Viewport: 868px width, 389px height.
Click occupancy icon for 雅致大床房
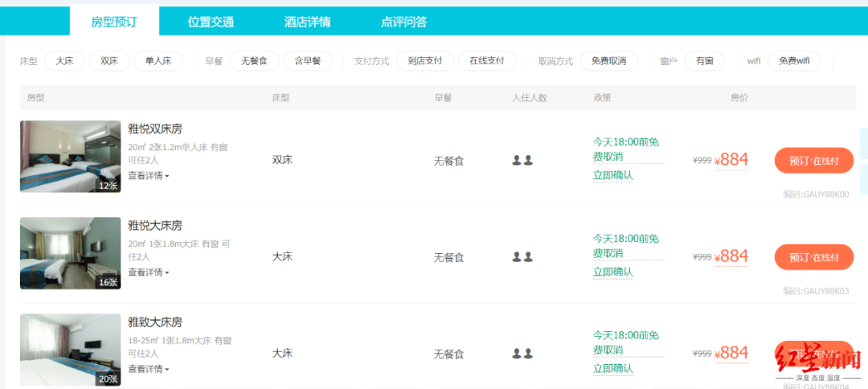click(522, 353)
